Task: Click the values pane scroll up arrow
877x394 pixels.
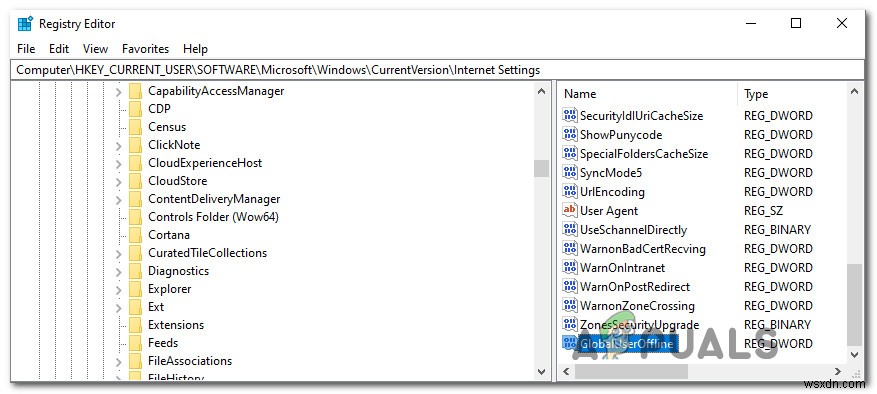Action: [854, 91]
